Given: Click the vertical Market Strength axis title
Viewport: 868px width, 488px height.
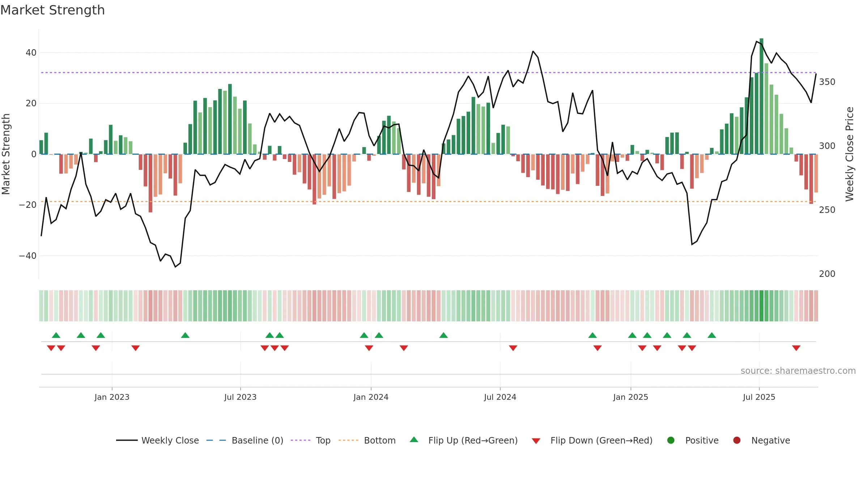Looking at the screenshot, I should pyautogui.click(x=6, y=154).
